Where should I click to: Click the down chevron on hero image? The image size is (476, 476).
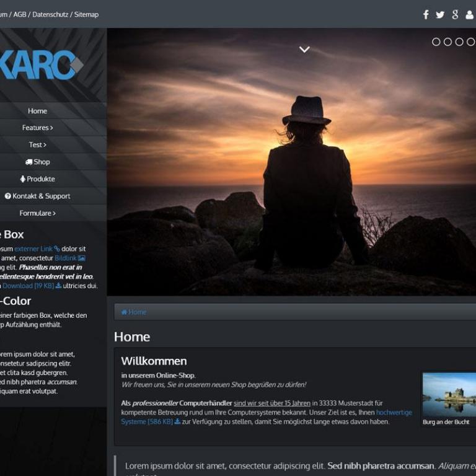pos(304,50)
